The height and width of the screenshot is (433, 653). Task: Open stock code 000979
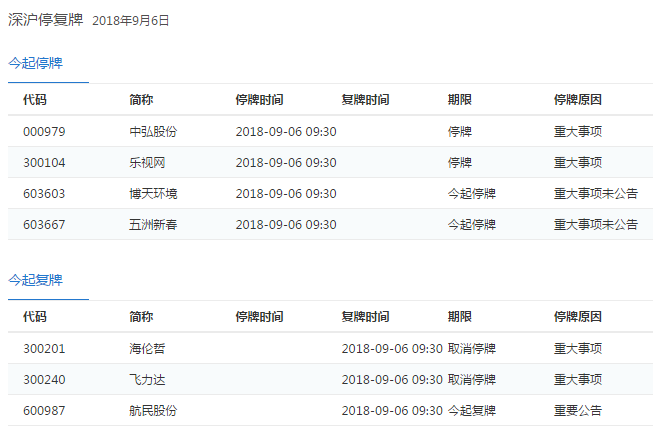[43, 131]
